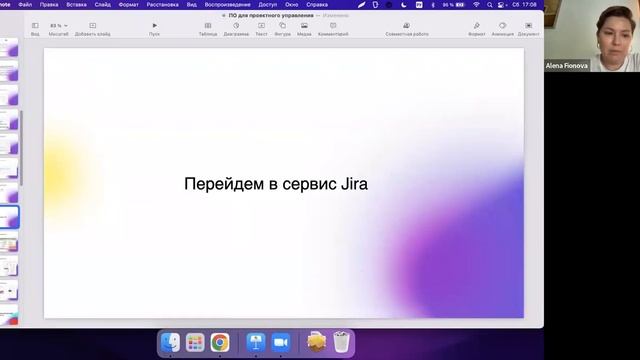640x360 pixels.
Task: Click the document title ПО для проектного управления
Action: [x=271, y=16]
